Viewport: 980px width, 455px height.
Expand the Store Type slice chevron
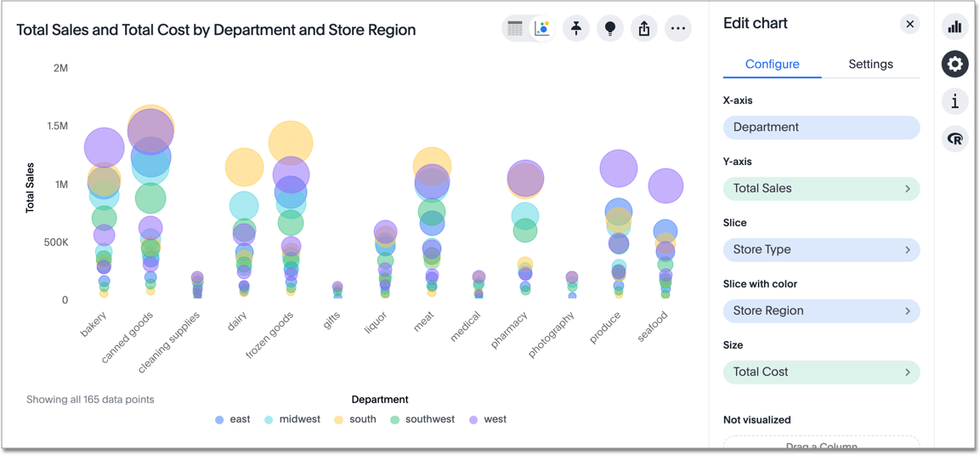tap(907, 250)
